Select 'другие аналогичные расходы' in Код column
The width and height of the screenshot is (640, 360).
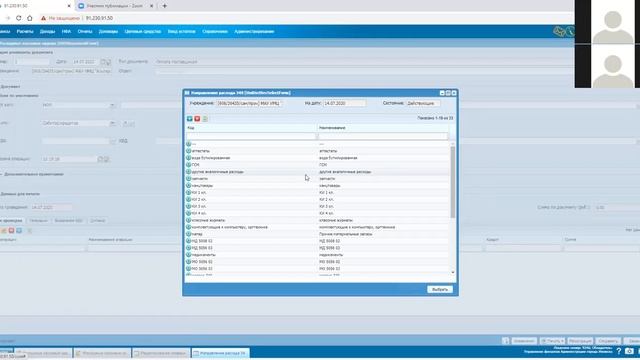[x=218, y=172]
